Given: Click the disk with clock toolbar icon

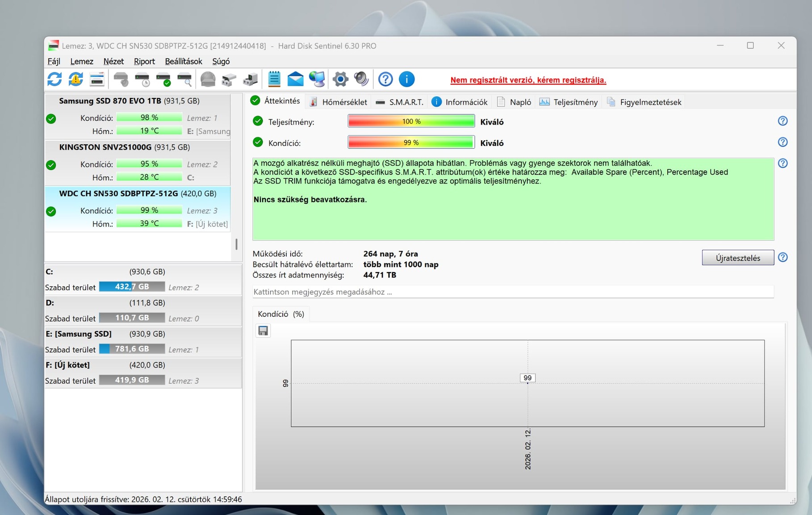Looking at the screenshot, I should tap(142, 80).
